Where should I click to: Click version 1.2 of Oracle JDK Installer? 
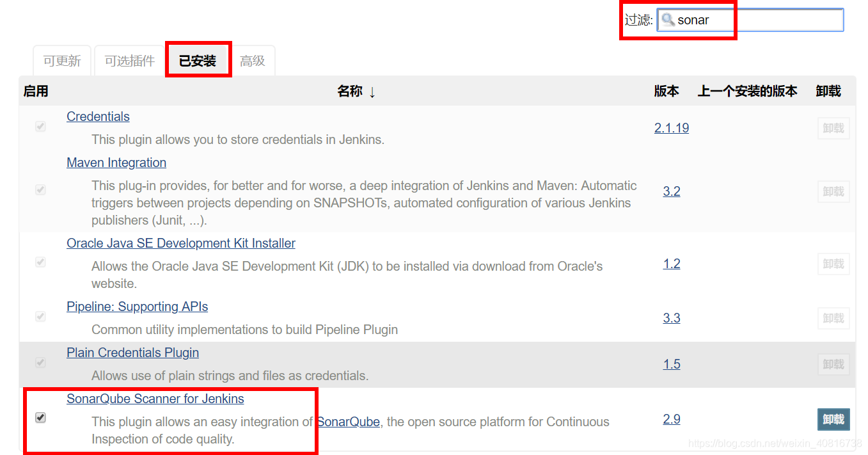pyautogui.click(x=672, y=264)
